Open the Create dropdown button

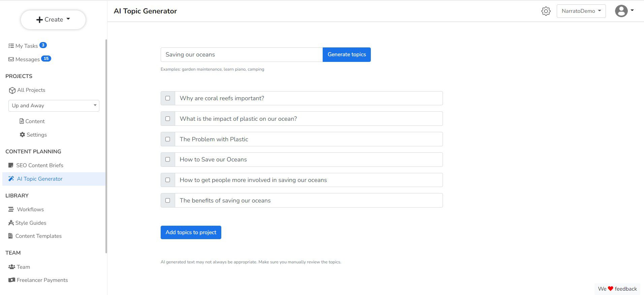pos(53,20)
